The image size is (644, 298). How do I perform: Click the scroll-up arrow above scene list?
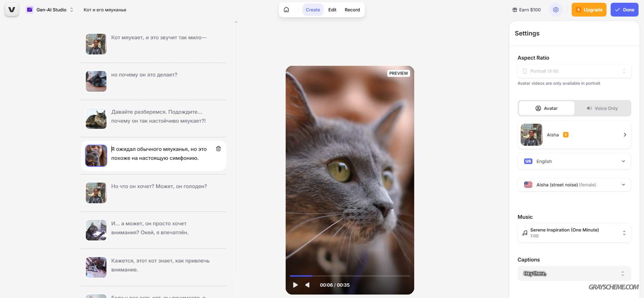[236, 22]
